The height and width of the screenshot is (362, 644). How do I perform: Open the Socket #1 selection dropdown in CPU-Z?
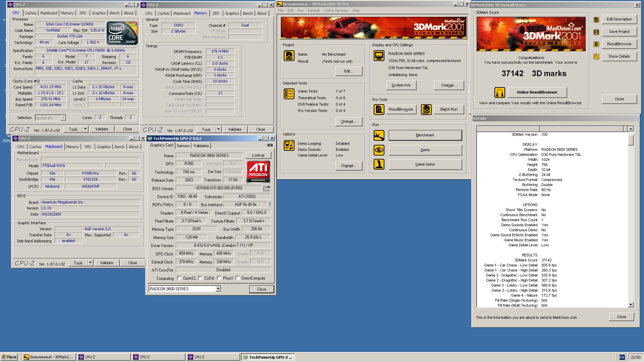[63, 118]
